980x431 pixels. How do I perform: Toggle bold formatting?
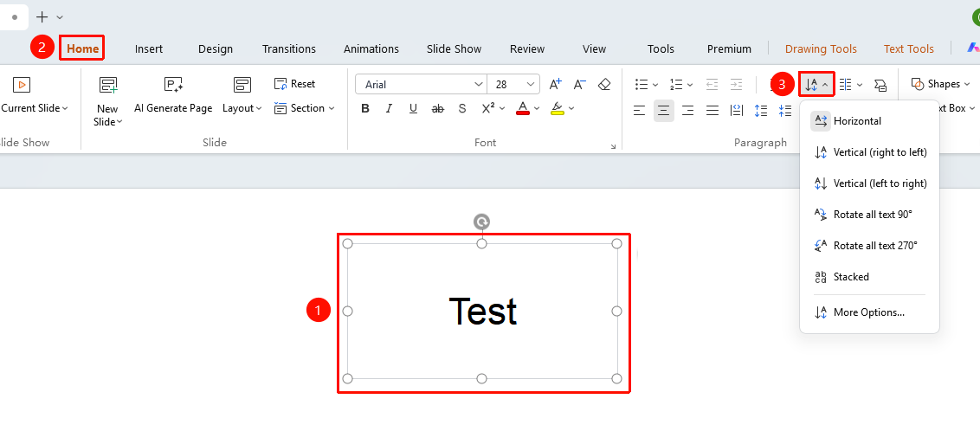(x=365, y=109)
